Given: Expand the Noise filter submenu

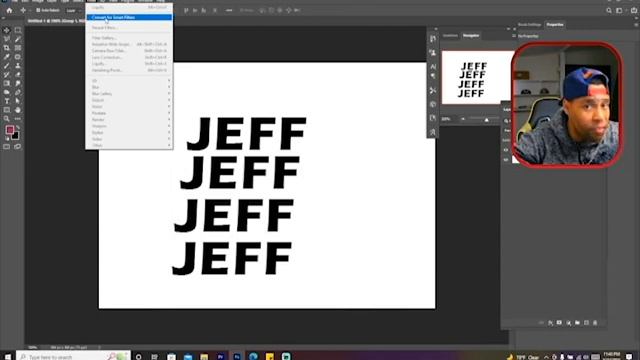Looking at the screenshot, I should pos(130,107).
